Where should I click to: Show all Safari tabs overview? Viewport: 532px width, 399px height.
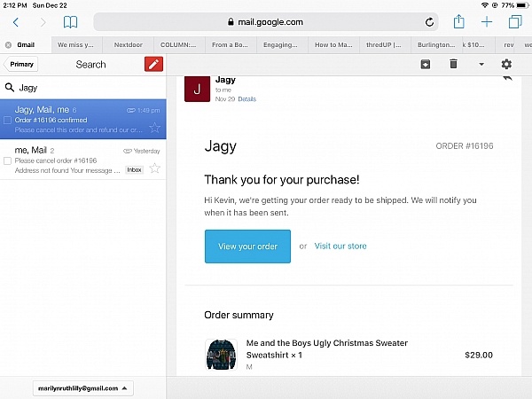click(514, 21)
